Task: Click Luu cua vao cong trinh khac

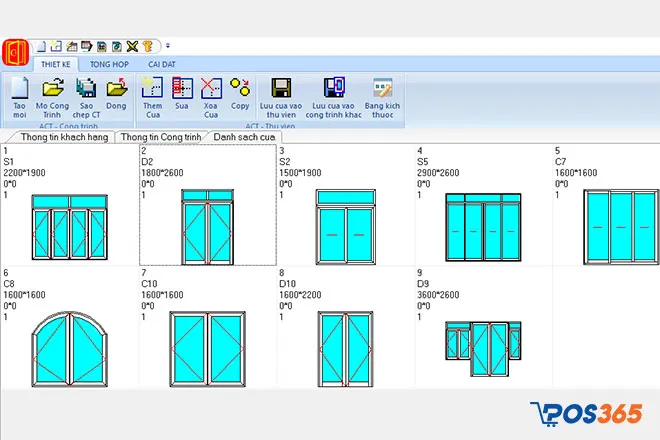Action: [x=333, y=88]
